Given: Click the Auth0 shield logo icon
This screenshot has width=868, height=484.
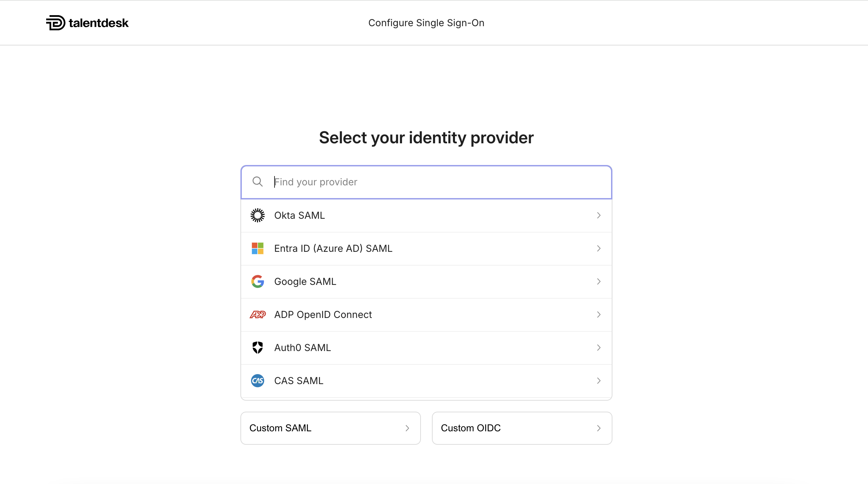Looking at the screenshot, I should pos(257,348).
